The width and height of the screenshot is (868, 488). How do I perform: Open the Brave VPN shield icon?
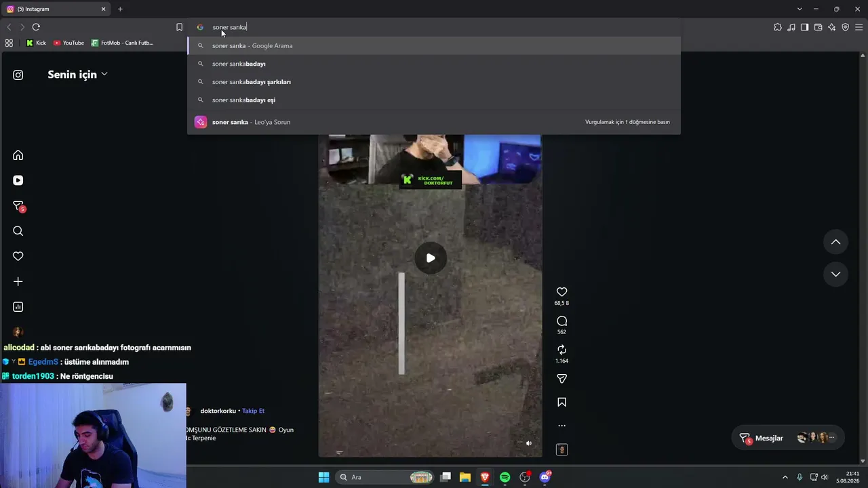click(x=845, y=27)
